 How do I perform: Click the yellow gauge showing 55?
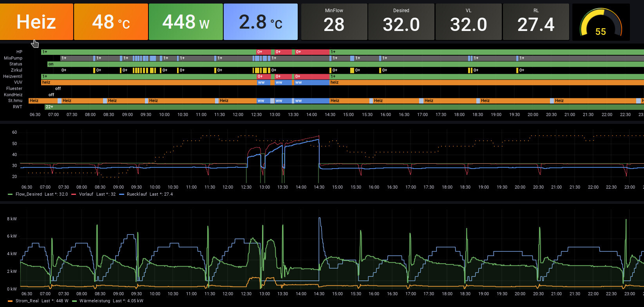point(601,24)
